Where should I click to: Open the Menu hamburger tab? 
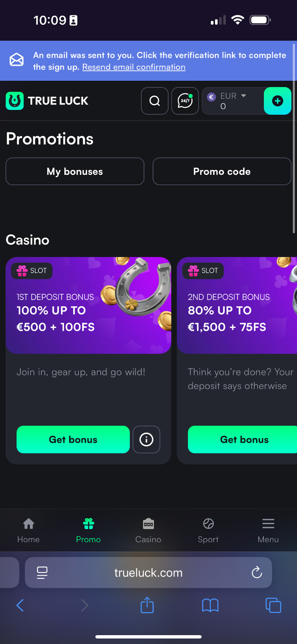coord(268,530)
